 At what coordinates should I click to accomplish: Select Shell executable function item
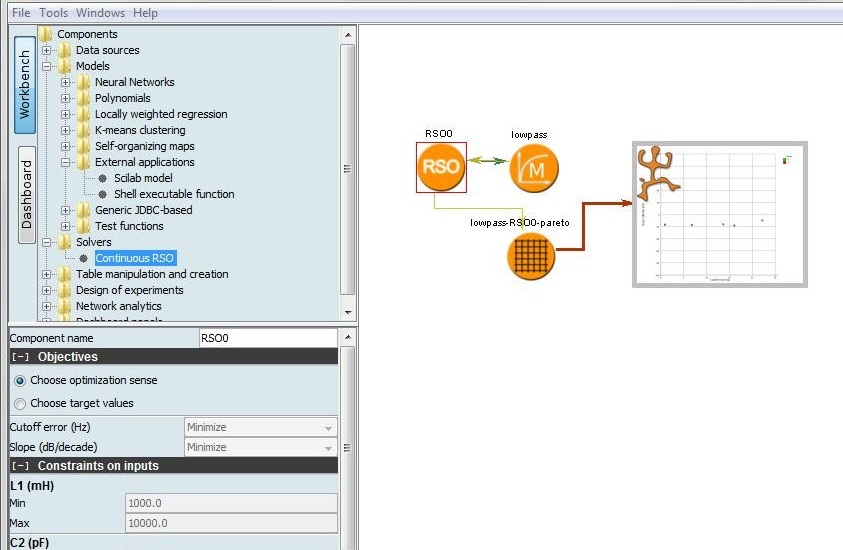click(x=173, y=194)
